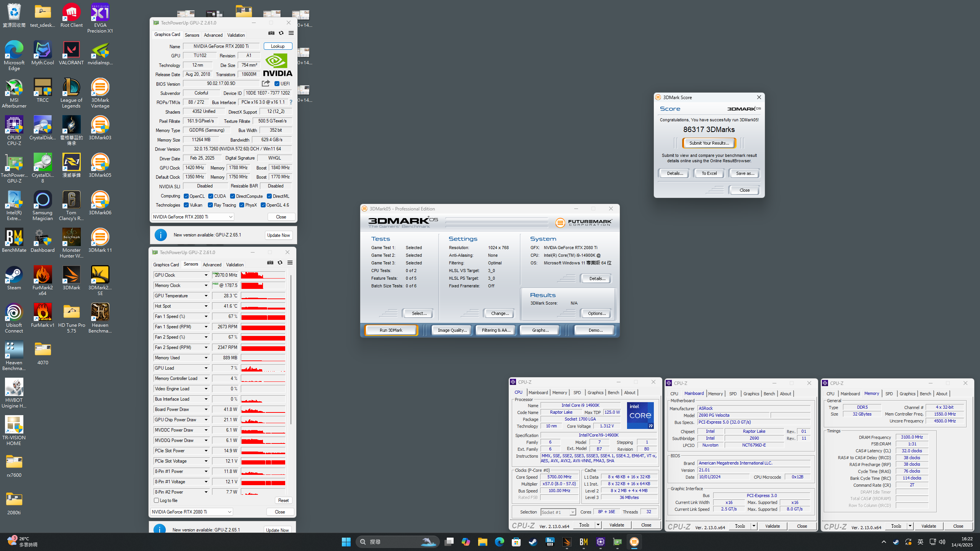Expand Memory Clock sensor dropdown
The width and height of the screenshot is (980, 551).
click(x=206, y=285)
